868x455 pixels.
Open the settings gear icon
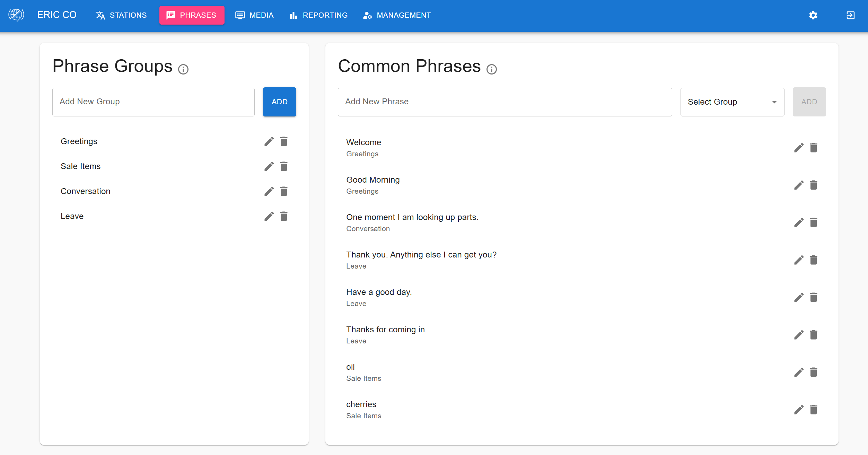813,15
